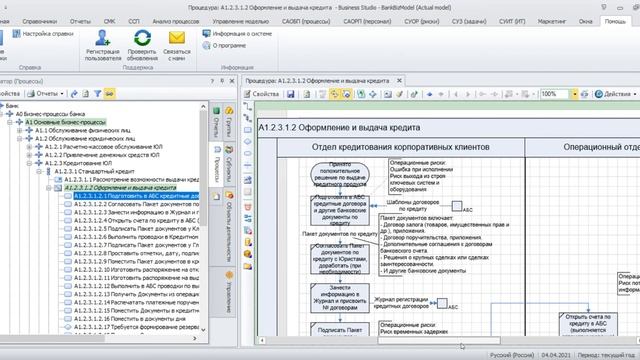Open the Маркетинг ribbon tab
Image resolution: width=640 pixels, height=360 pixels.
pos(552,21)
